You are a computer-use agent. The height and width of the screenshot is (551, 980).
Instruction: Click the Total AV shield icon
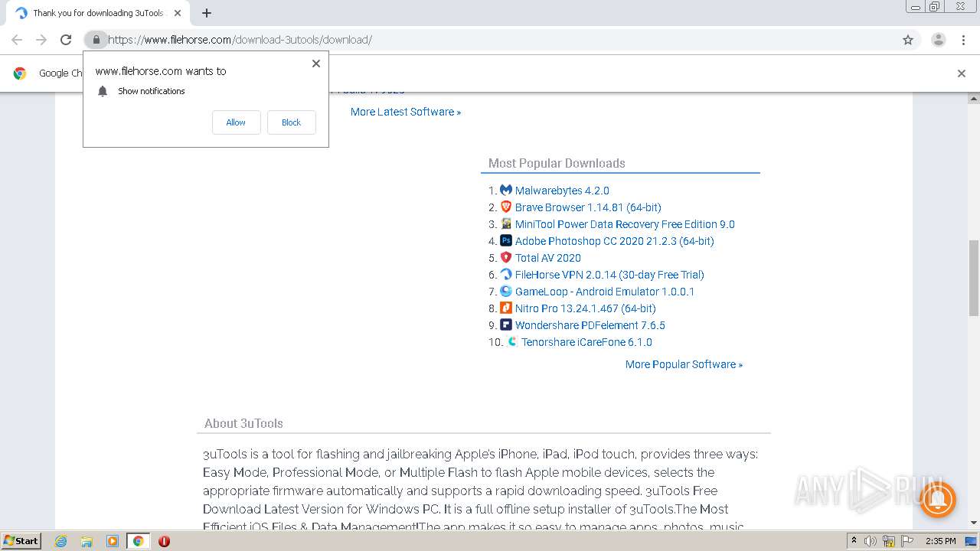pyautogui.click(x=506, y=257)
